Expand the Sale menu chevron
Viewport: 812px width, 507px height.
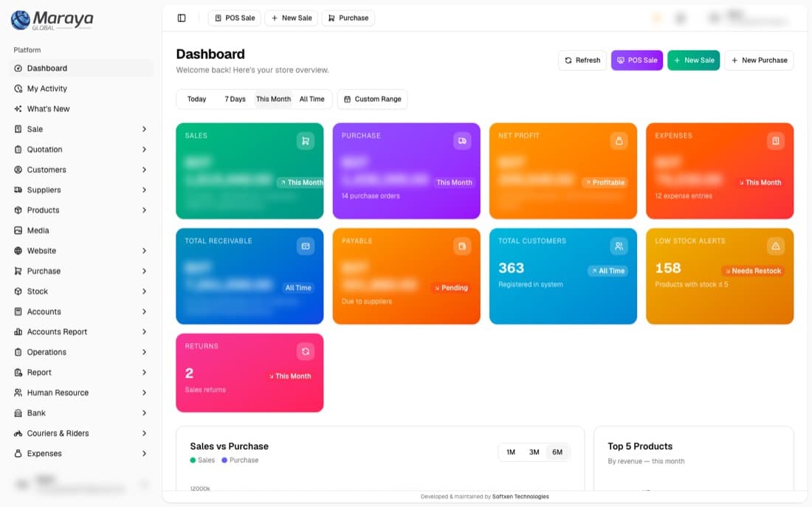145,129
